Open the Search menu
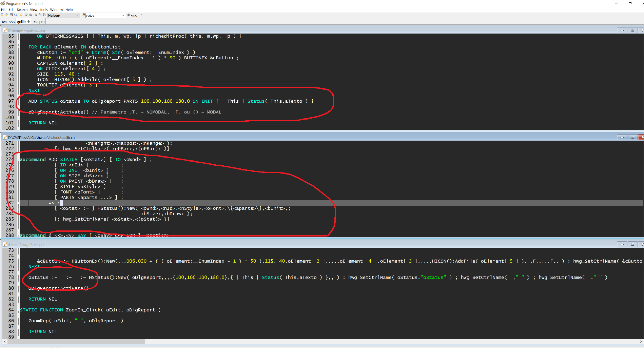The image size is (644, 348). pos(22,10)
